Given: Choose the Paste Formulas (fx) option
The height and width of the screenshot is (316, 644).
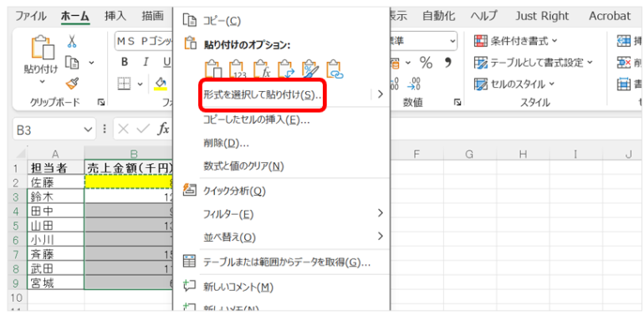Looking at the screenshot, I should click(263, 69).
